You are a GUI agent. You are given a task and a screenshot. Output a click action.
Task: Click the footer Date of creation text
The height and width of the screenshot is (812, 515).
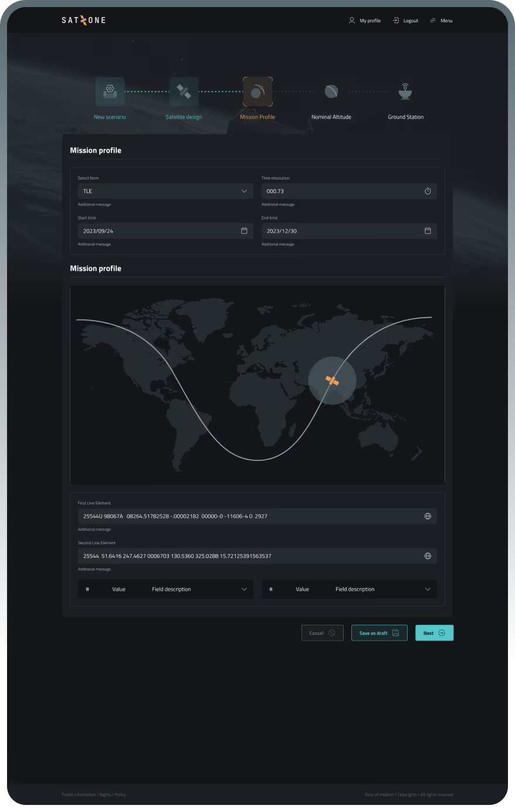(x=379, y=794)
